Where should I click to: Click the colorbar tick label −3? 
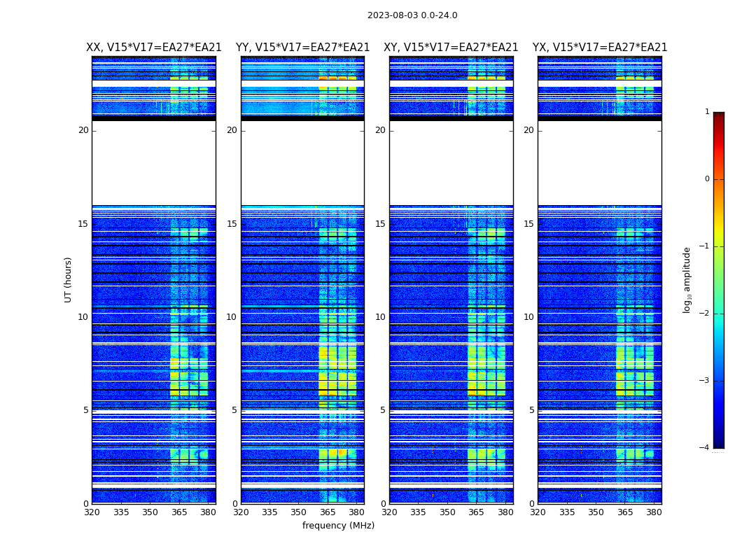coord(704,381)
